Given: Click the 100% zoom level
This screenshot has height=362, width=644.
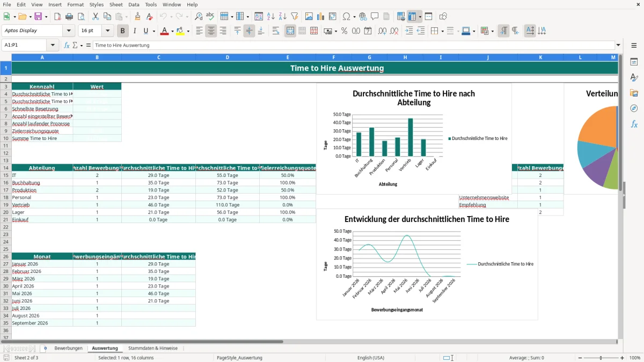Looking at the screenshot, I should pos(635,358).
